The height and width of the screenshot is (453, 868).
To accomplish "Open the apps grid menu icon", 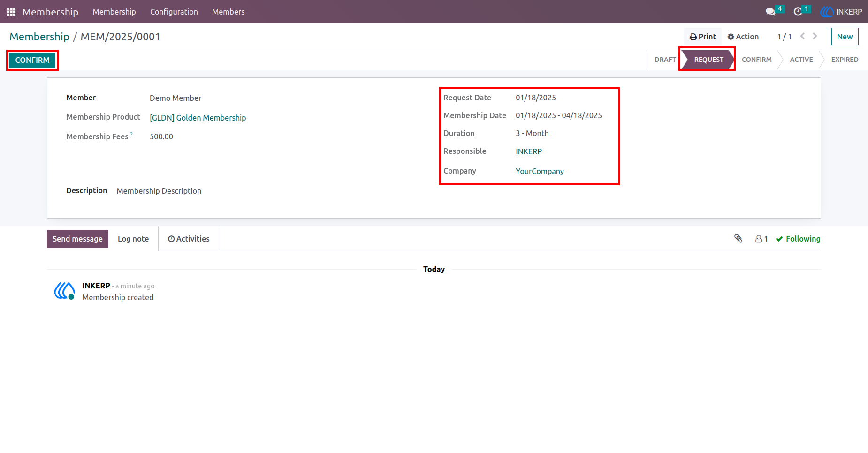I will tap(11, 12).
